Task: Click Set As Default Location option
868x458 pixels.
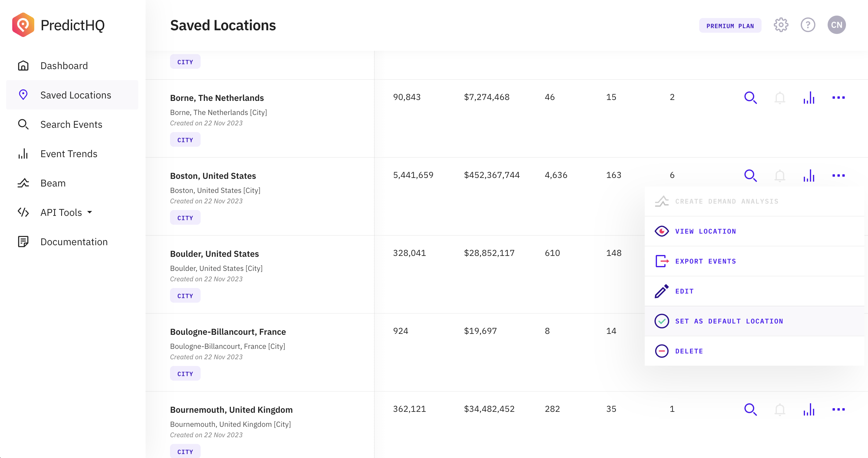Action: [x=729, y=321]
